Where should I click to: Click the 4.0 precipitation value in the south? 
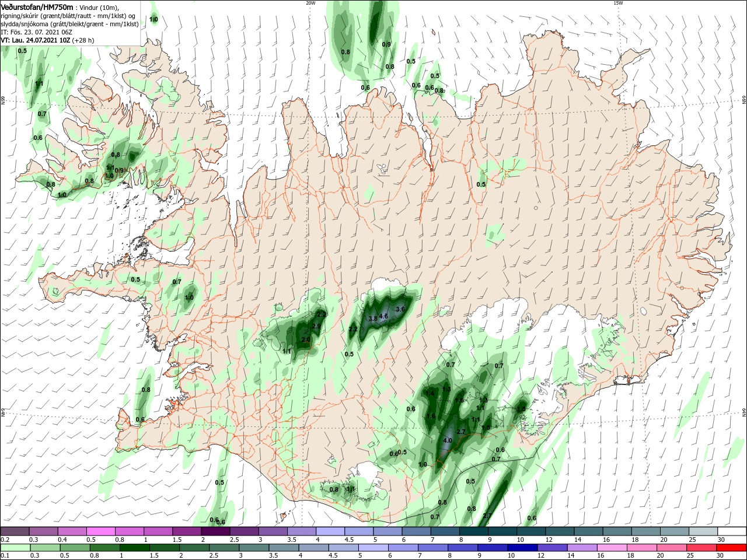point(448,440)
